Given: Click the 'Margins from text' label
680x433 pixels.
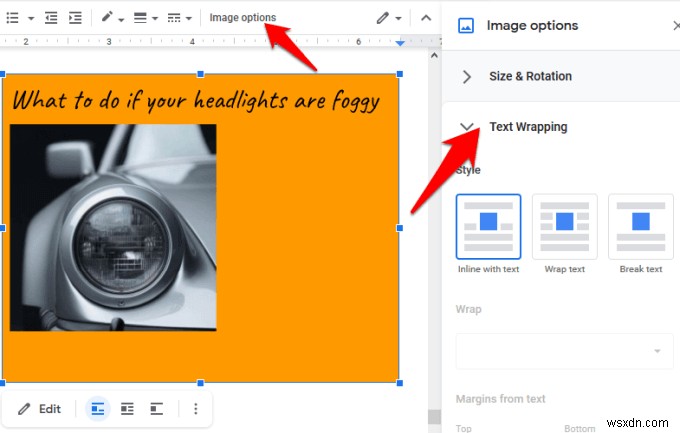Looking at the screenshot, I should click(x=500, y=399).
